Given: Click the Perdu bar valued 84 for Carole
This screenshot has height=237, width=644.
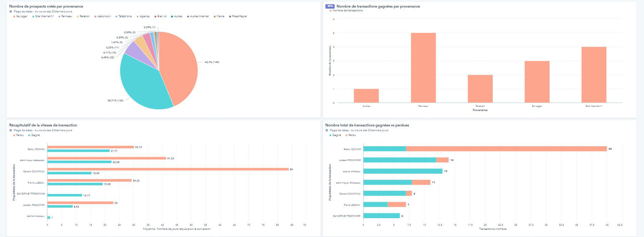Looking at the screenshot, I should (x=168, y=169).
